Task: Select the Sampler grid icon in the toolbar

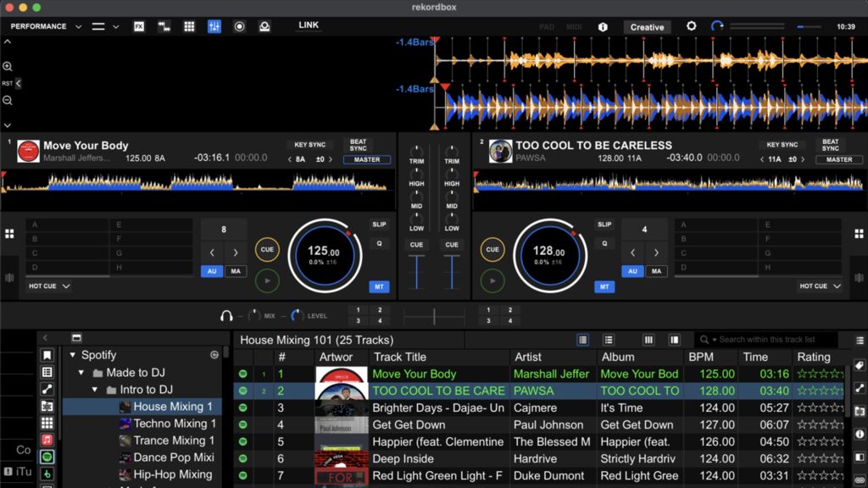Action: pos(189,26)
